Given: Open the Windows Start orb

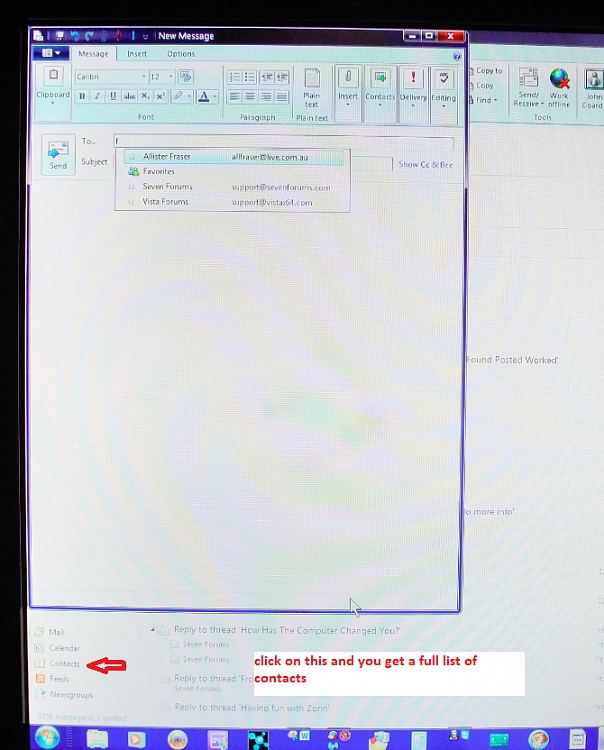Looking at the screenshot, I should click(47, 738).
